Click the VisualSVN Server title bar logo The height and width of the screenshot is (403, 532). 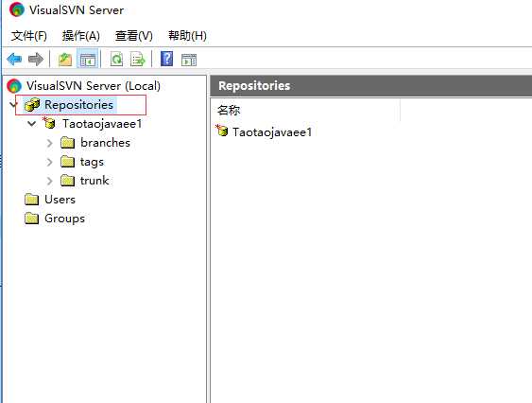17,9
